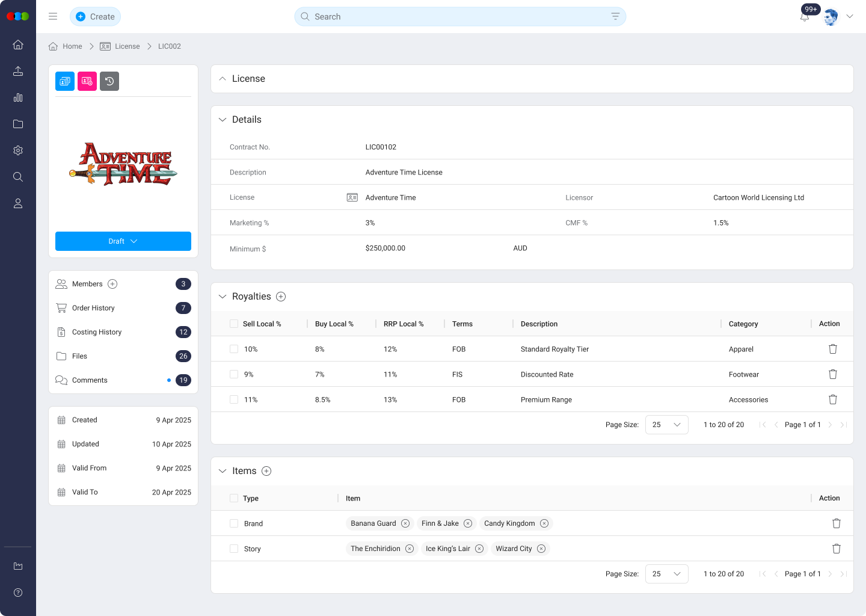
Task: Select the checkbox beside the Brand item row
Action: [233, 523]
